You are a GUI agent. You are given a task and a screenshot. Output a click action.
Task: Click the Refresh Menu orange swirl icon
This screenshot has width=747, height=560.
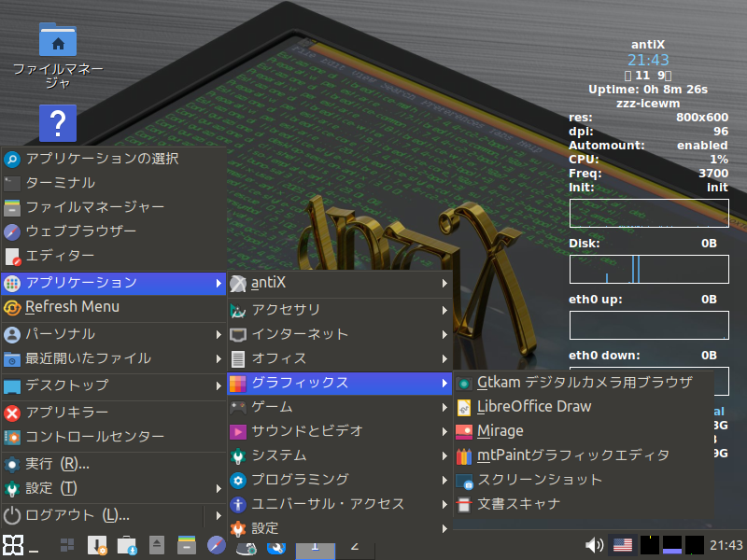(12, 308)
